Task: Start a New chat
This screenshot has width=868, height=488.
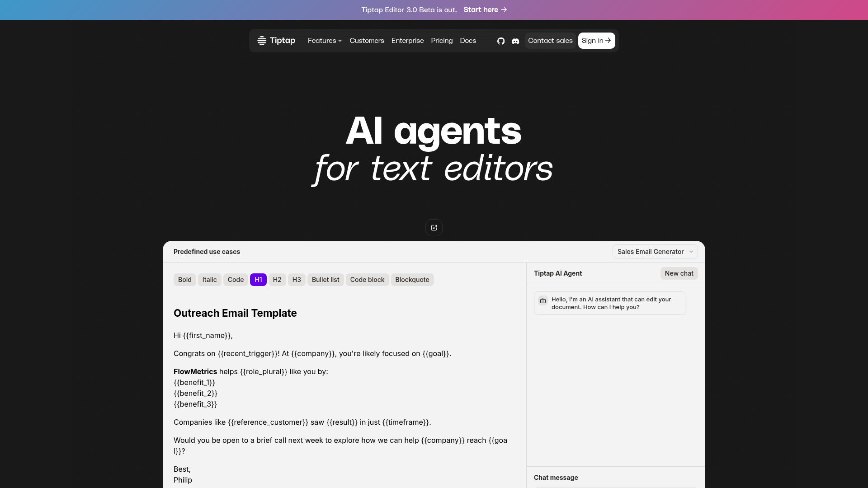Action: 679,273
